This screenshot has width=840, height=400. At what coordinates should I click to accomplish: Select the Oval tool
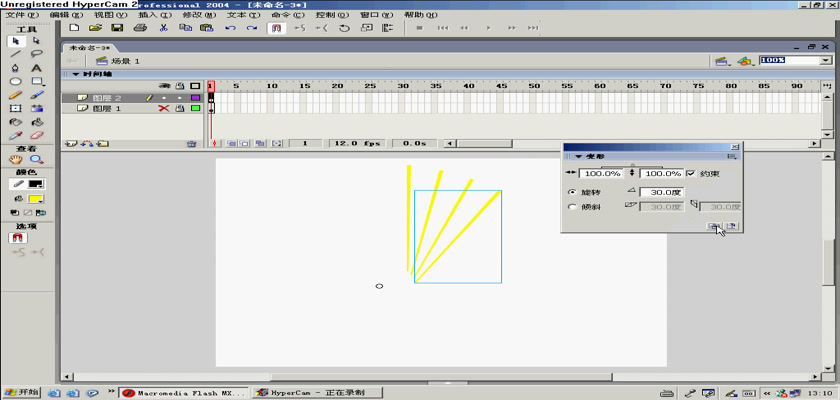[16, 81]
